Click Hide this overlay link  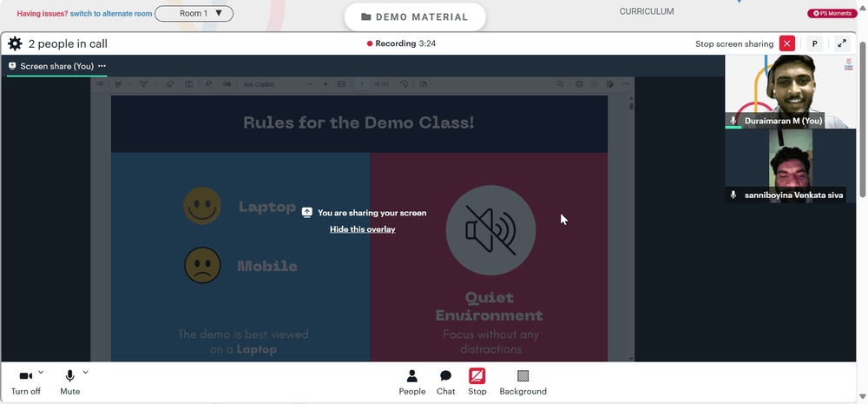(363, 228)
